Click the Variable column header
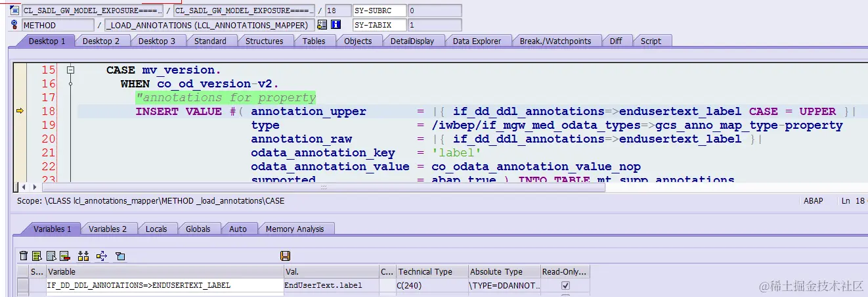 pos(164,271)
